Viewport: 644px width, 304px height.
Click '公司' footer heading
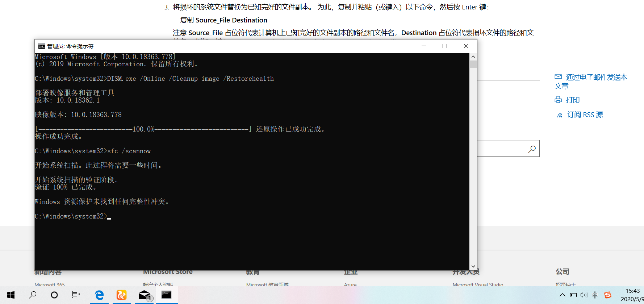pos(563,271)
